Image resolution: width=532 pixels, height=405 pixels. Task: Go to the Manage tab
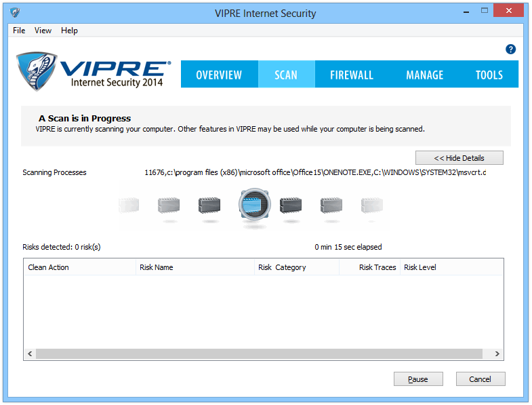point(424,75)
